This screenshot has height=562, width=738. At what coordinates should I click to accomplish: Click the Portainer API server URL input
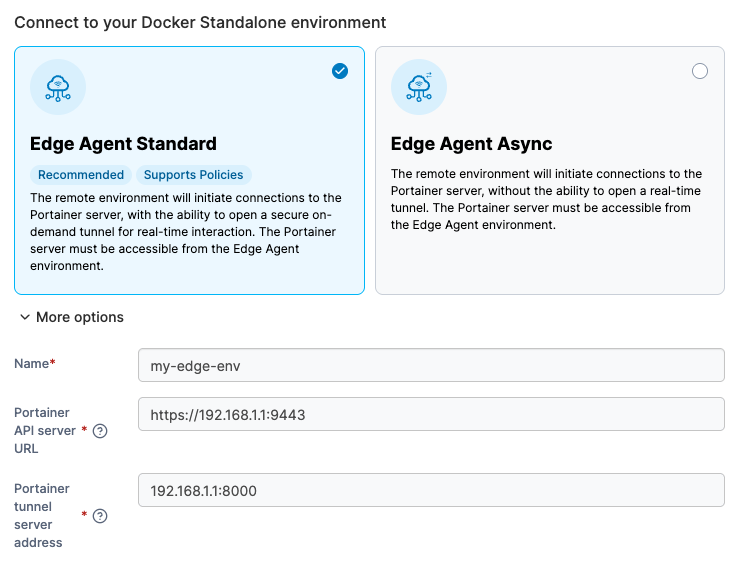[x=430, y=414]
